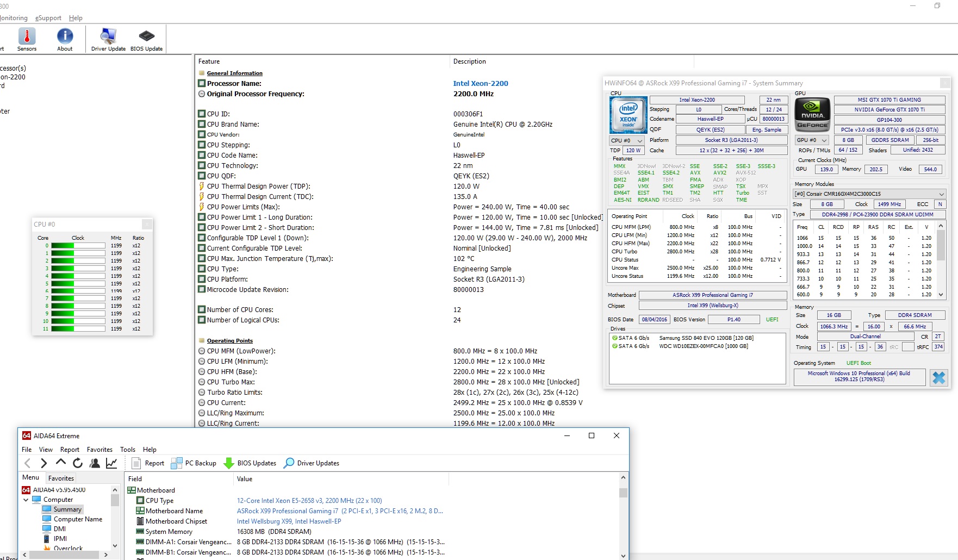The image size is (958, 560).
Task: Click the Report button in AIDA64 toolbar
Action: point(148,463)
